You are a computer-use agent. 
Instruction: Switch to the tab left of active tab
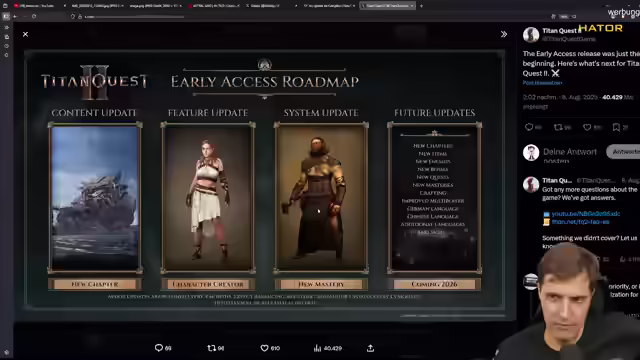pos(329,6)
